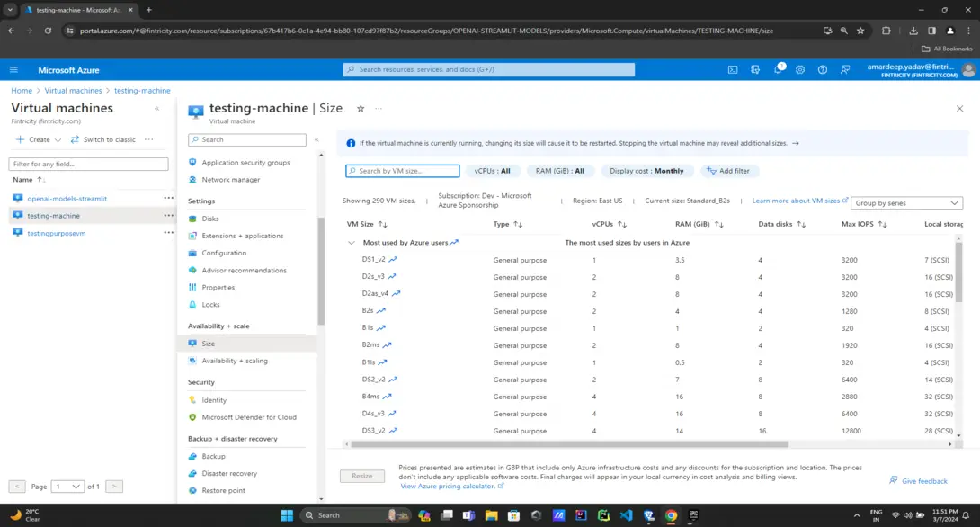The image size is (980, 527).
Task: Open Cloud Shell from the top bar
Action: (x=733, y=70)
